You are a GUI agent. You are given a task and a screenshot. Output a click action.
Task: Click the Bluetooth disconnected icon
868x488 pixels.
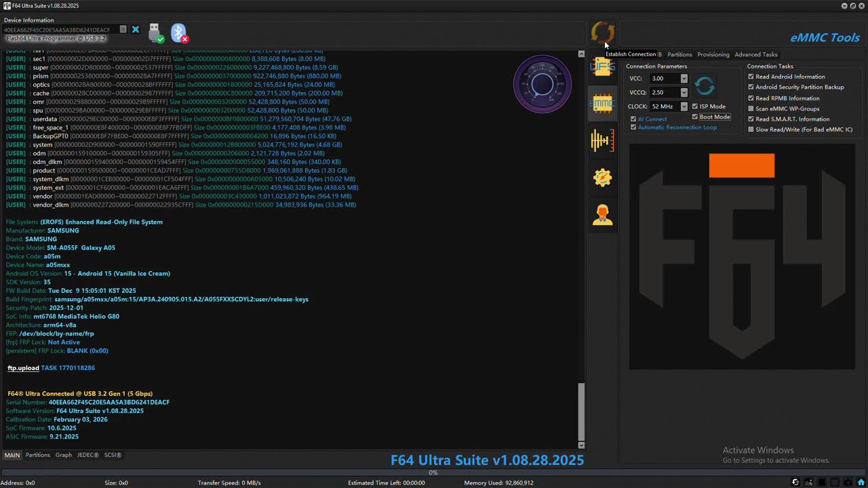[179, 33]
